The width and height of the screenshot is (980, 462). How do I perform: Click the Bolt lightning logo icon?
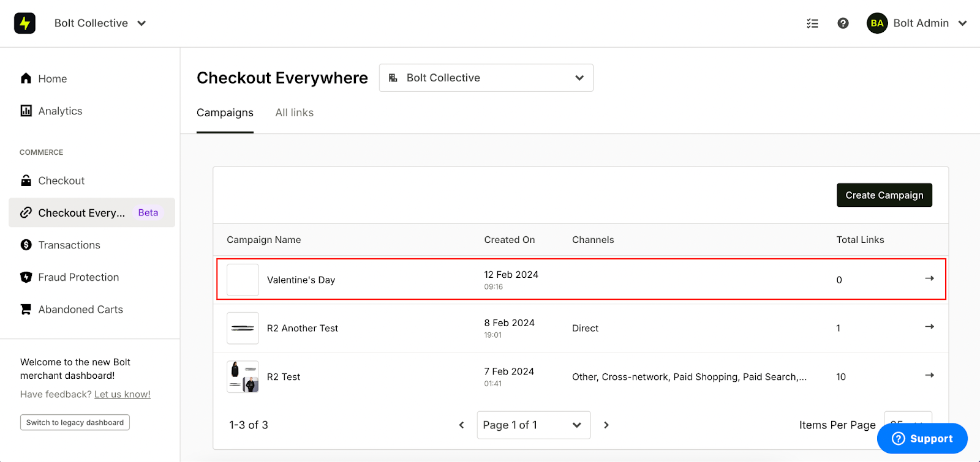point(24,23)
